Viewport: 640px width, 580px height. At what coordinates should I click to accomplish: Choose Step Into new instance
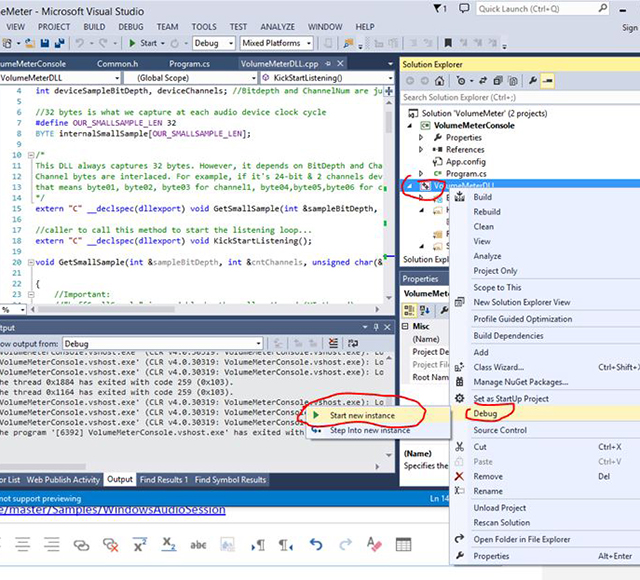coord(378,430)
